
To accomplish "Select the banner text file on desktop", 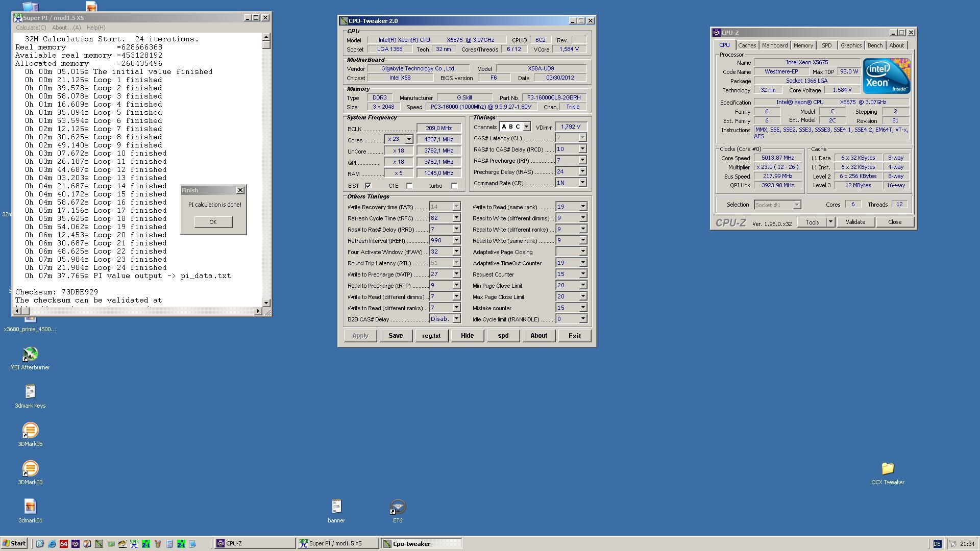I will point(336,512).
